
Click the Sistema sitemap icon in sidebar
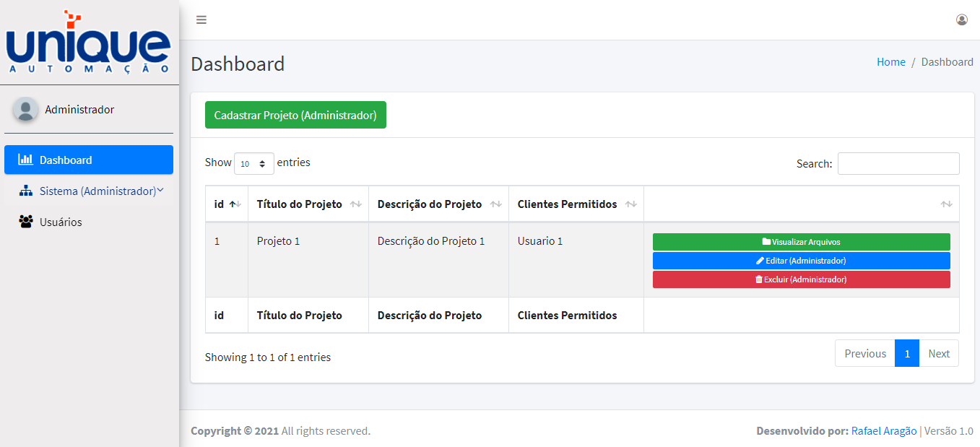tap(26, 191)
